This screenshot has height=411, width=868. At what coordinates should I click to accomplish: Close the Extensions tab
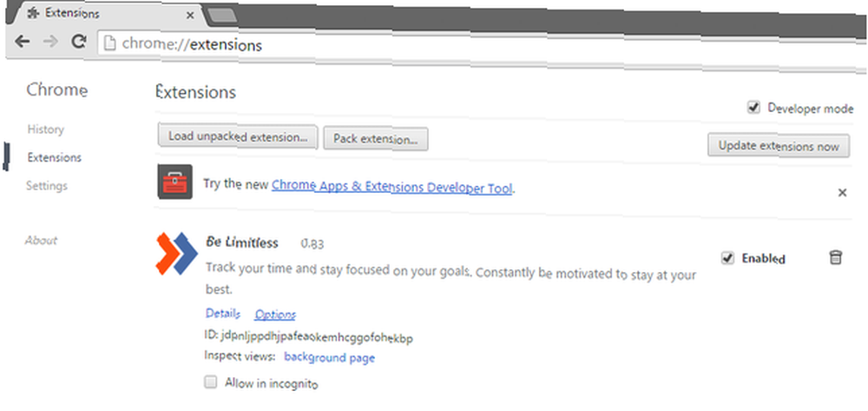click(x=190, y=15)
